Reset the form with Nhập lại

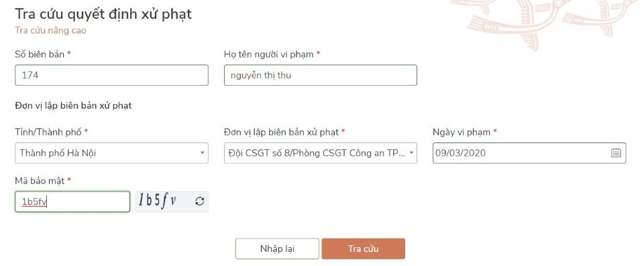click(x=277, y=249)
